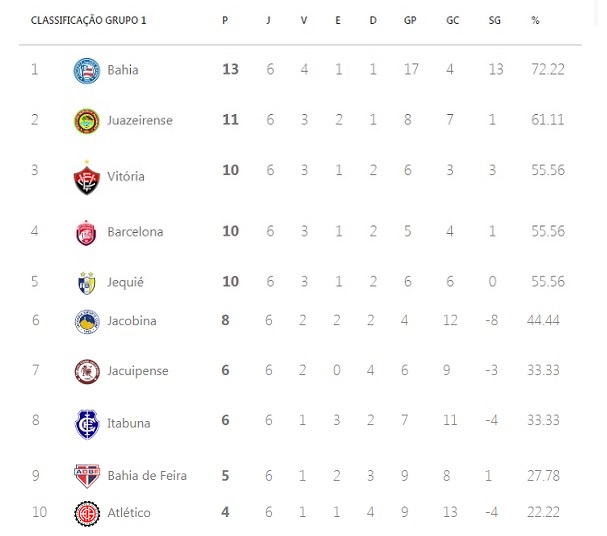Screen dimensions: 607x536
Task: Click the GP goals scored column header
Action: (410, 21)
